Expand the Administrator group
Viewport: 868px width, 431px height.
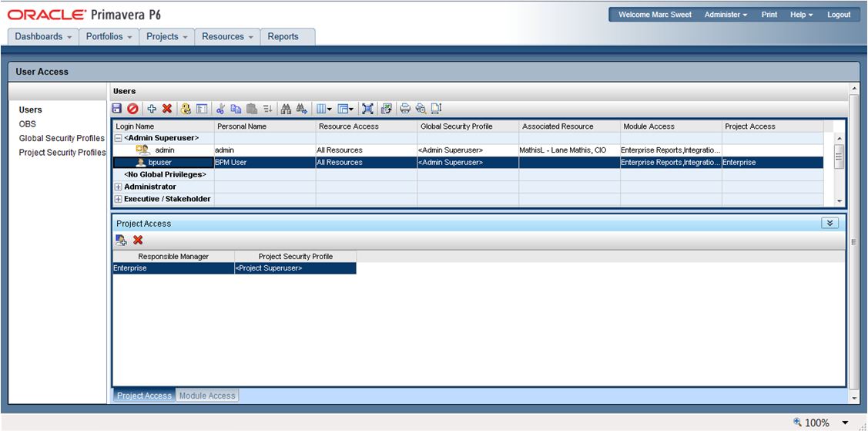click(119, 187)
